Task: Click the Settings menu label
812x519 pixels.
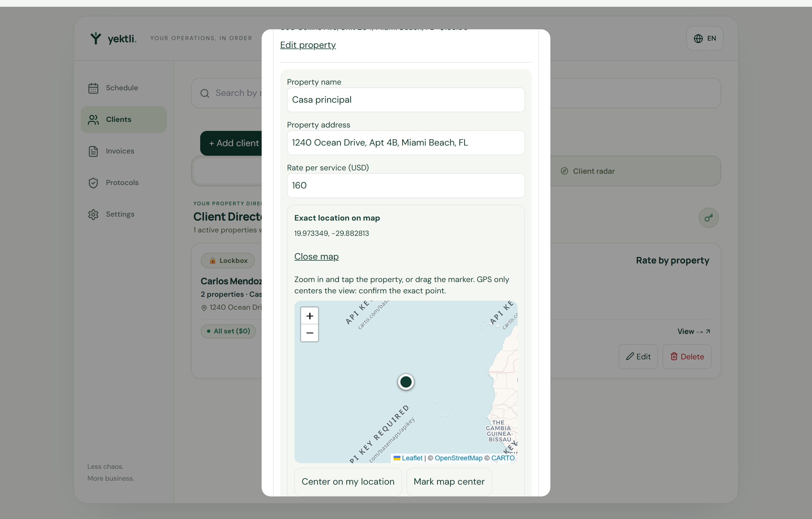Action: coord(120,214)
